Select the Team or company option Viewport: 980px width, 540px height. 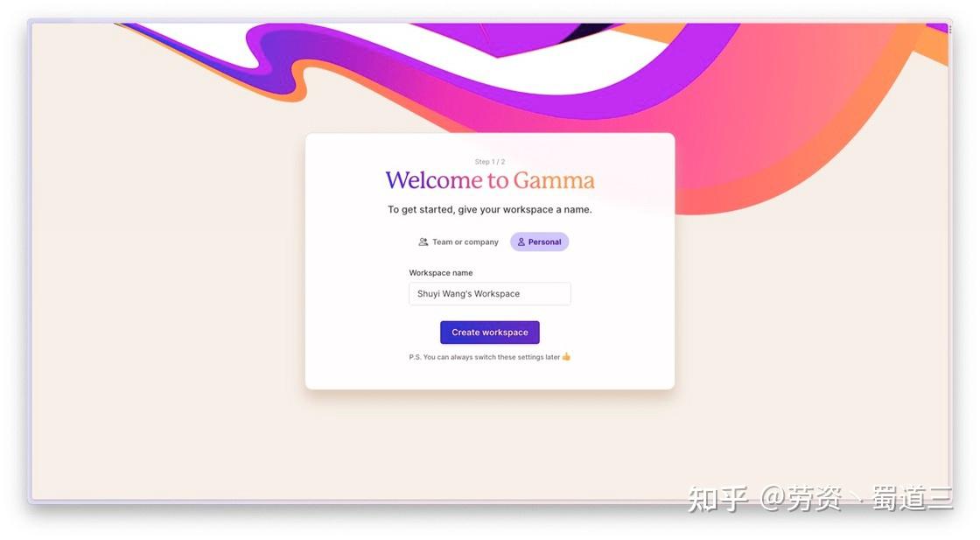[458, 242]
